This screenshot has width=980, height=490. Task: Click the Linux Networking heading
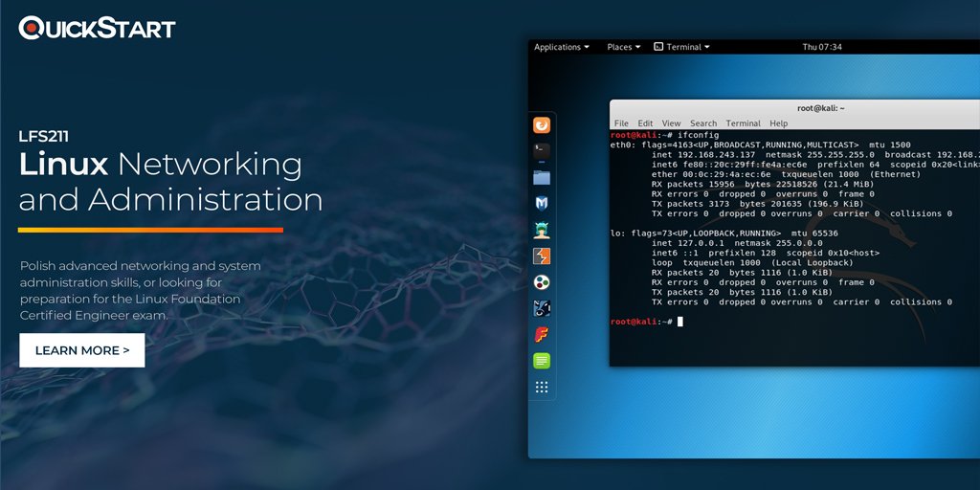pos(161,165)
